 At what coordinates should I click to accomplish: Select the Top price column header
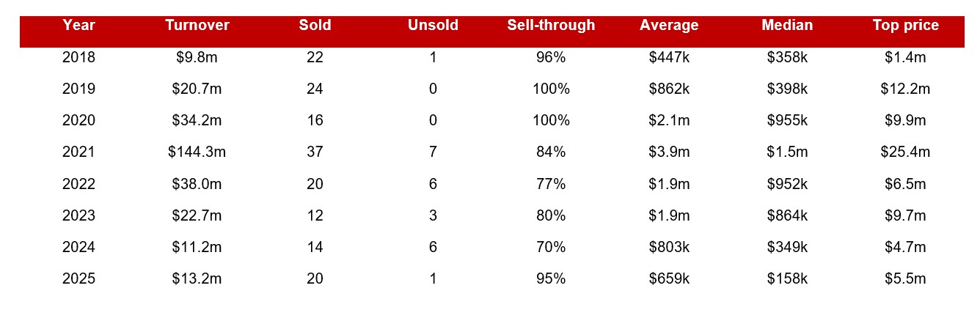(x=905, y=26)
